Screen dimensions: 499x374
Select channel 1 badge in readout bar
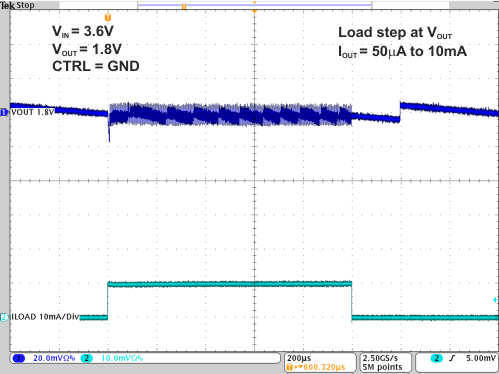[19, 358]
